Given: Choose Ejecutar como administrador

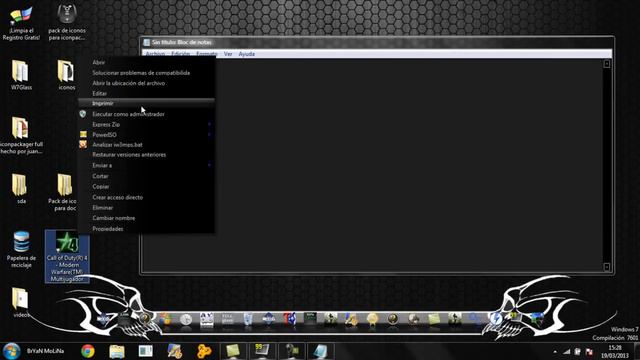Looking at the screenshot, I should [x=146, y=114].
